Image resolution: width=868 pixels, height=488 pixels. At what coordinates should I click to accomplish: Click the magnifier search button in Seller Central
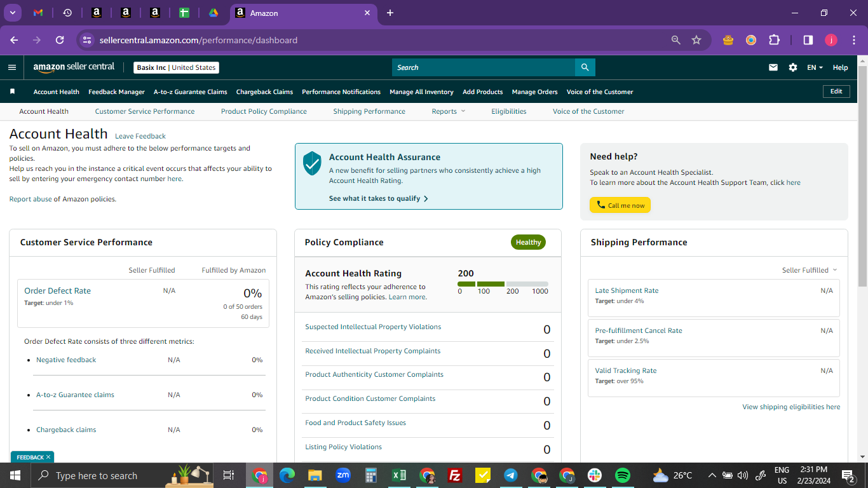pyautogui.click(x=585, y=67)
